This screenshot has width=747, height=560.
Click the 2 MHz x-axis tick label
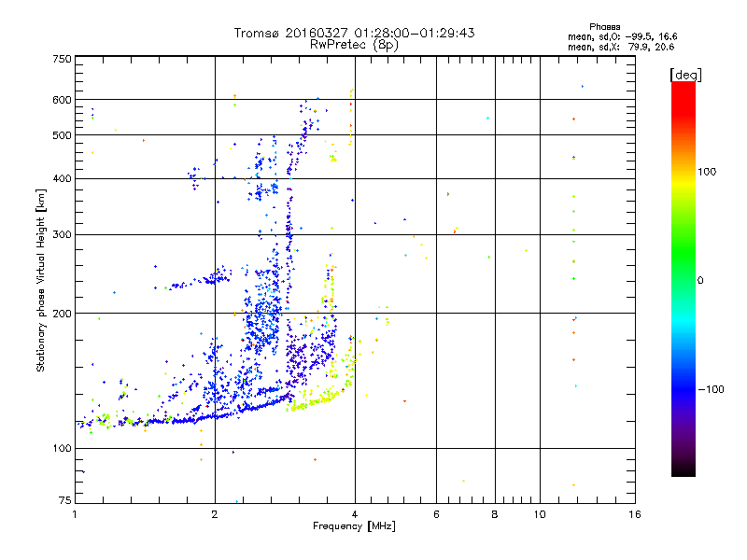point(215,514)
